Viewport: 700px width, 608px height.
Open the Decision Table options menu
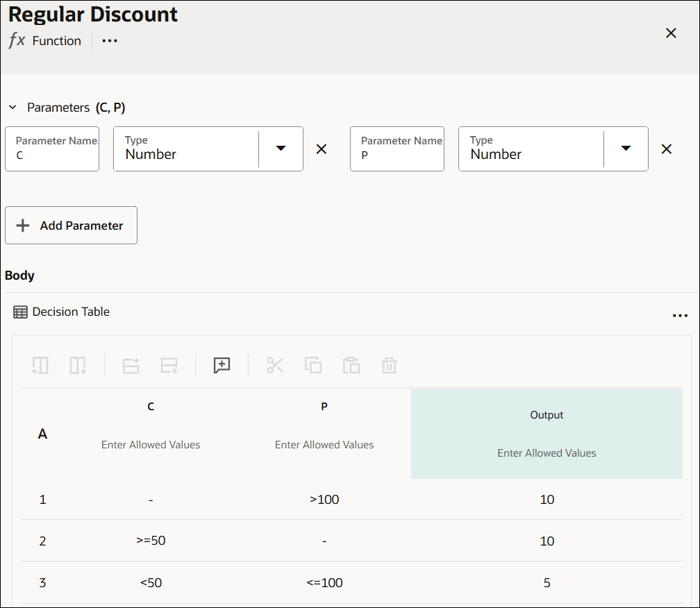coord(680,315)
